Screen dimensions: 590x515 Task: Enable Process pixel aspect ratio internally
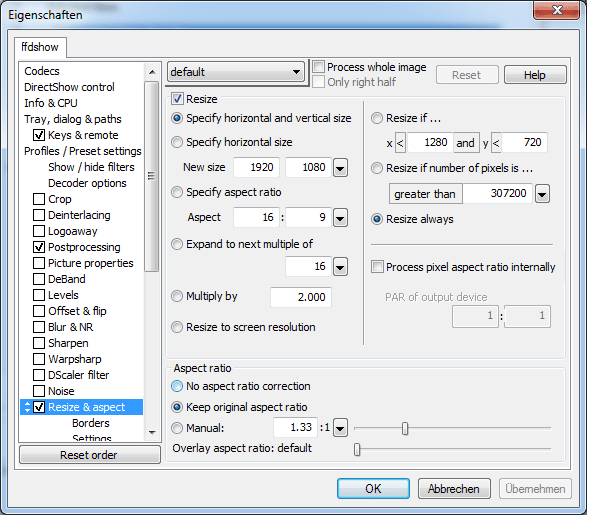377,267
